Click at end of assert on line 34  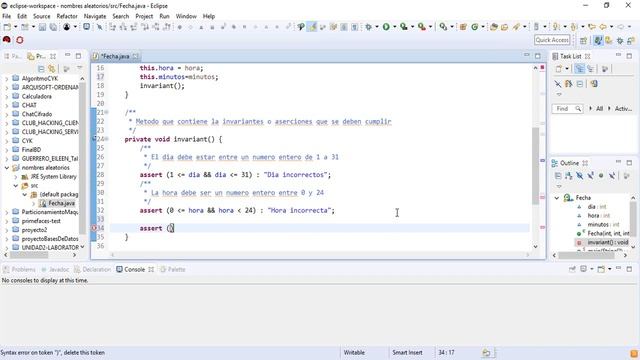pyautogui.click(x=174, y=228)
